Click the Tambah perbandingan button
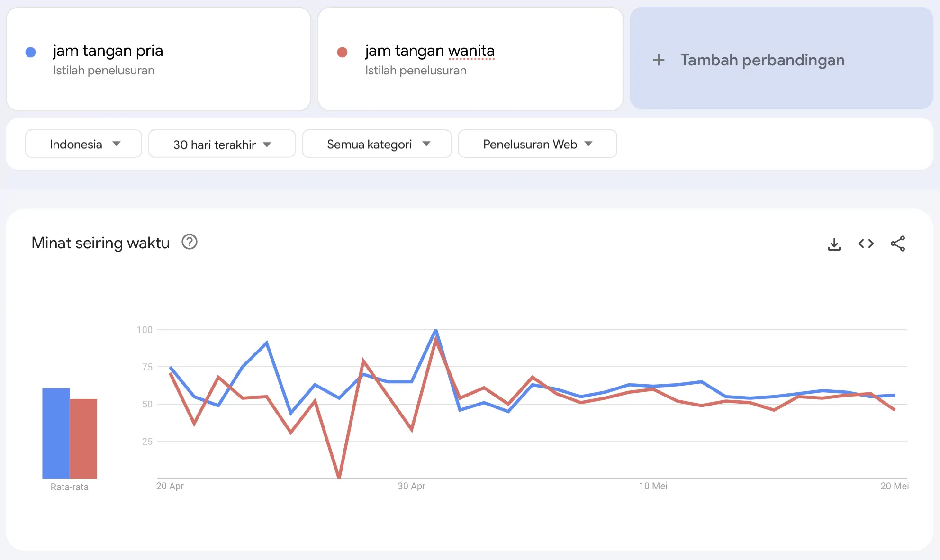940x560 pixels. click(781, 60)
